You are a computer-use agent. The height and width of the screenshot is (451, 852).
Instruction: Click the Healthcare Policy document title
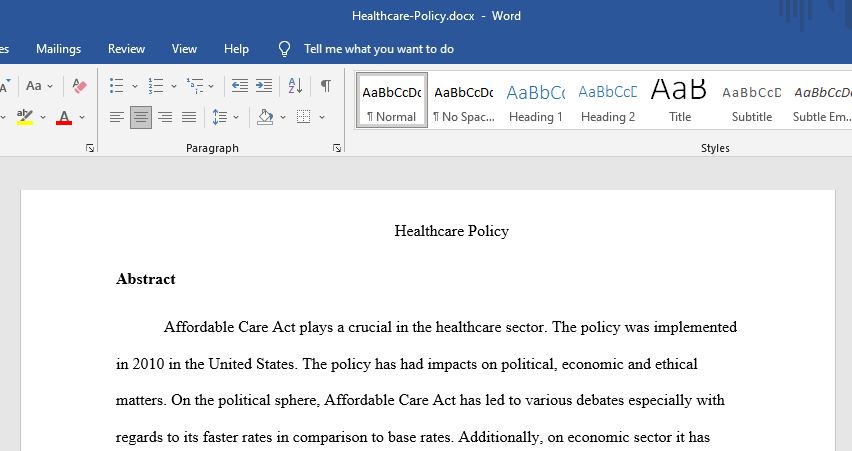click(x=452, y=231)
